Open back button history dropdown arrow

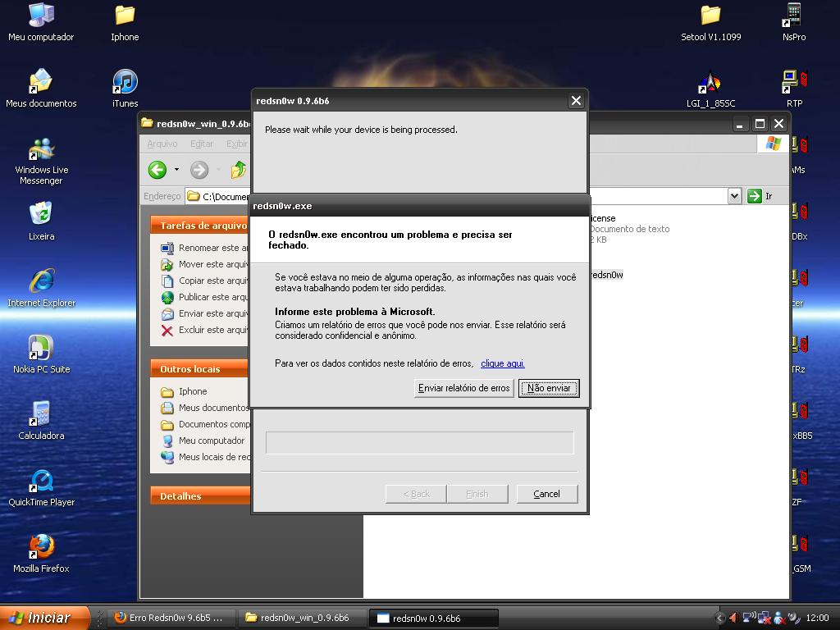[176, 170]
